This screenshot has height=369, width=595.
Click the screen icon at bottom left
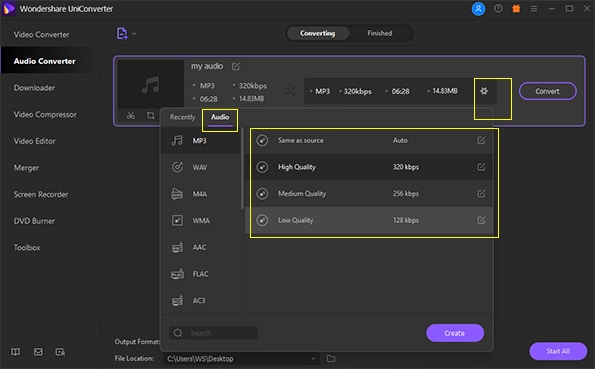point(60,352)
